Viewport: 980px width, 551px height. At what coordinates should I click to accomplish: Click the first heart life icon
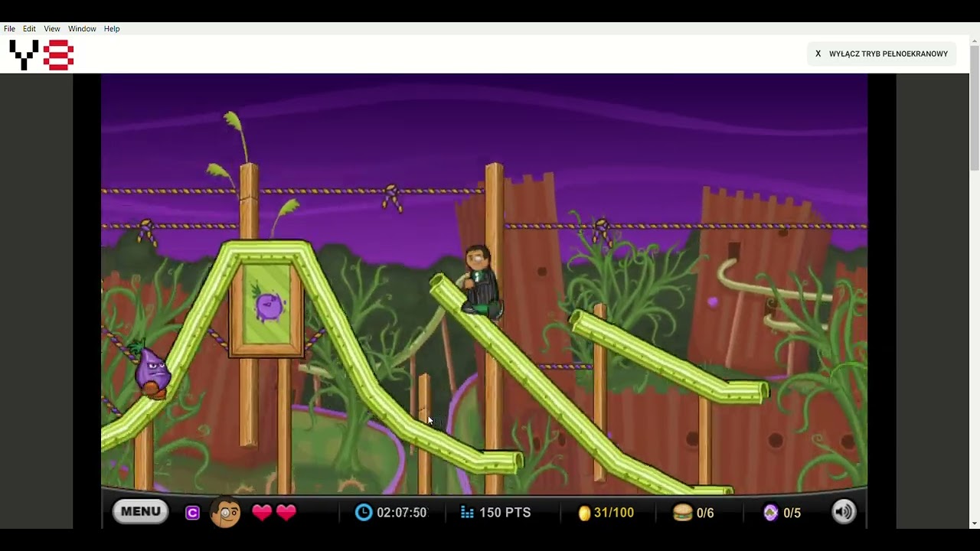point(262,512)
